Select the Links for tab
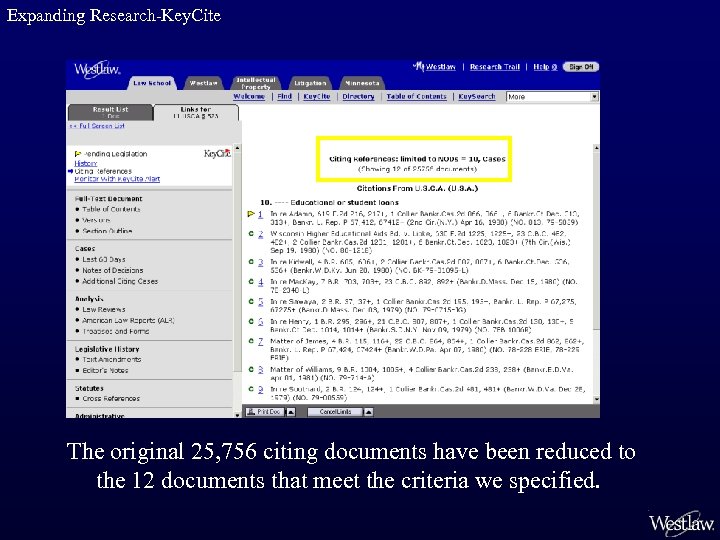The image size is (720, 540). pyautogui.click(x=196, y=112)
